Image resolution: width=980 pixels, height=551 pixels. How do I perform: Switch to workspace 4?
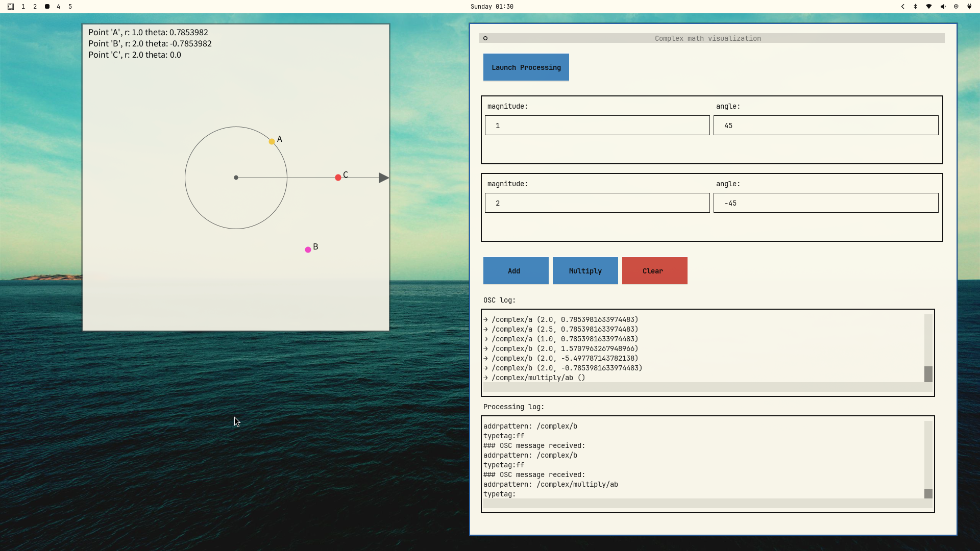(58, 7)
